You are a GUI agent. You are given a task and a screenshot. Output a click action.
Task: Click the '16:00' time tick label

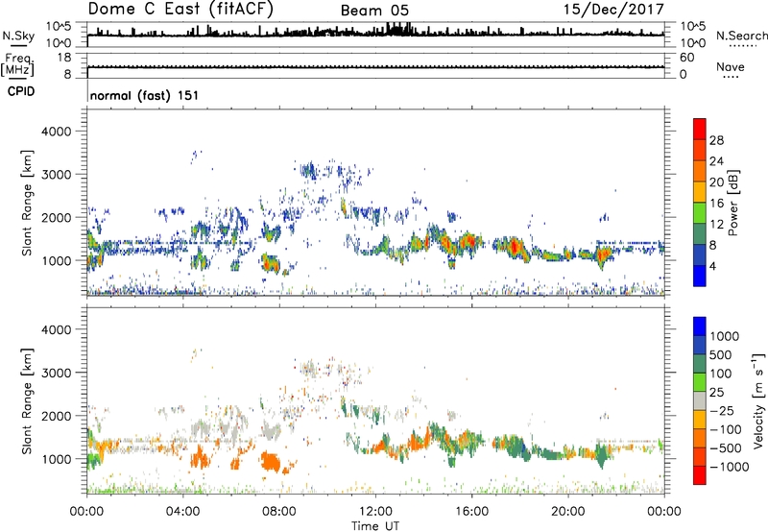click(471, 512)
